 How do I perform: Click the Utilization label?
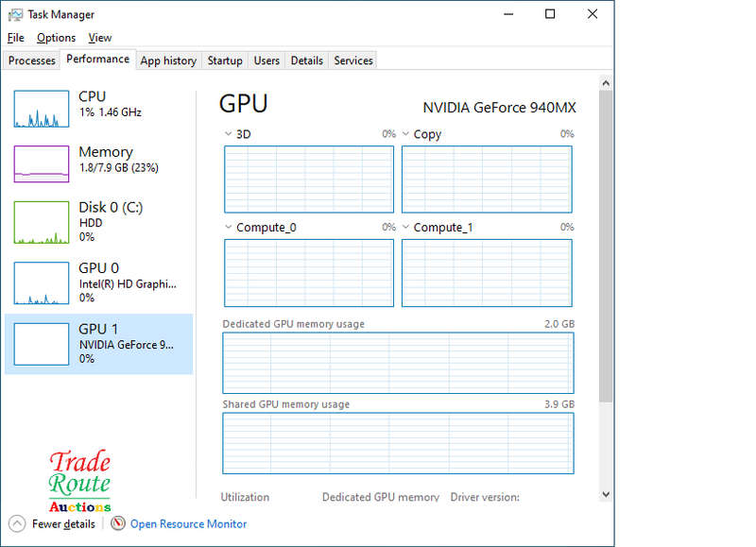coord(245,497)
